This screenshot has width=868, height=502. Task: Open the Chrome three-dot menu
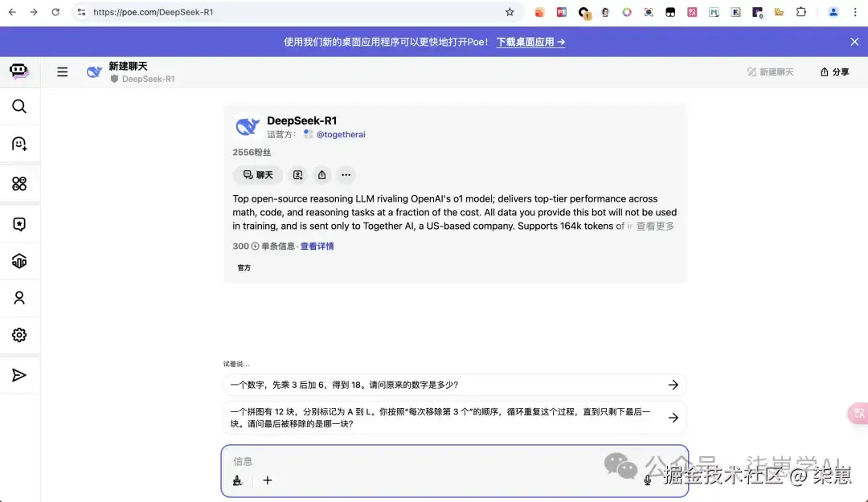pyautogui.click(x=854, y=12)
